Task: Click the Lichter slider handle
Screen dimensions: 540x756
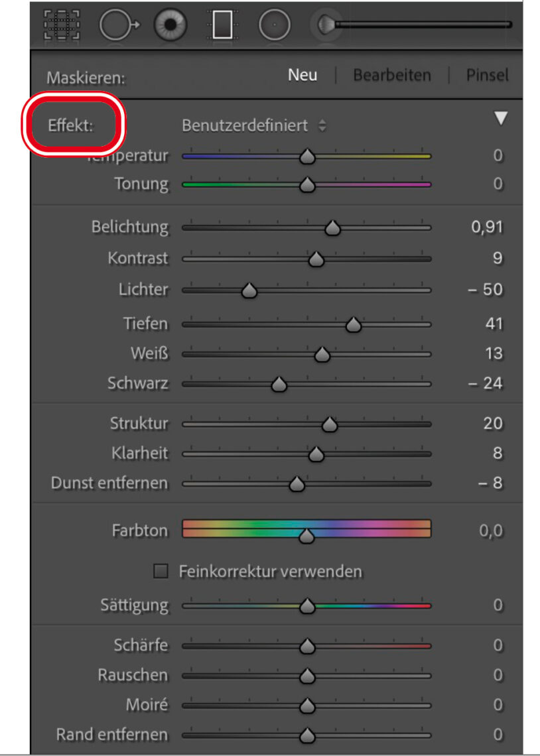Action: pyautogui.click(x=249, y=291)
